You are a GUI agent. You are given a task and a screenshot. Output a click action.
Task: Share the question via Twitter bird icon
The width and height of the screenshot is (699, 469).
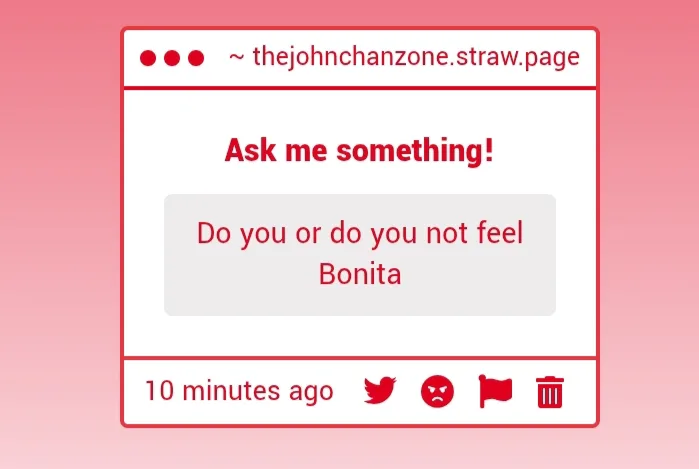tap(380, 391)
